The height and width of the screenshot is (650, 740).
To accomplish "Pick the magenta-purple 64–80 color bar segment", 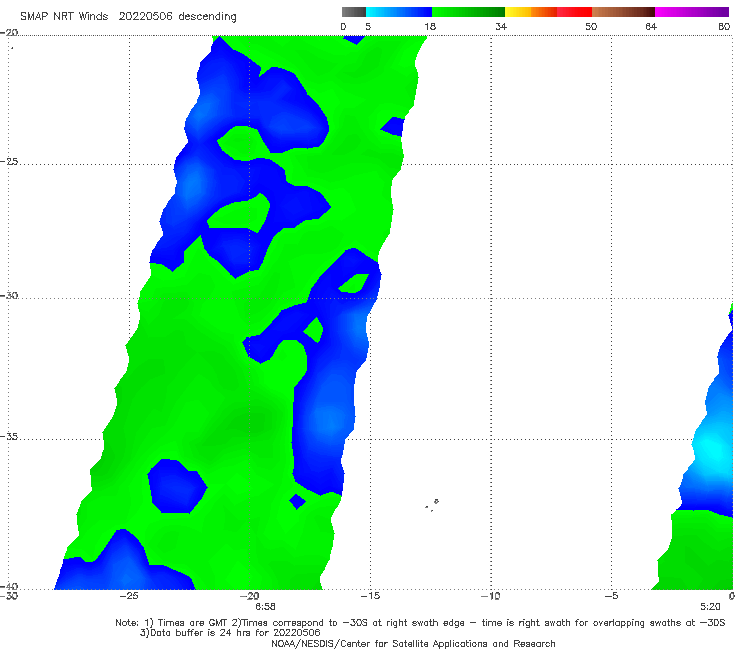I will [692, 12].
